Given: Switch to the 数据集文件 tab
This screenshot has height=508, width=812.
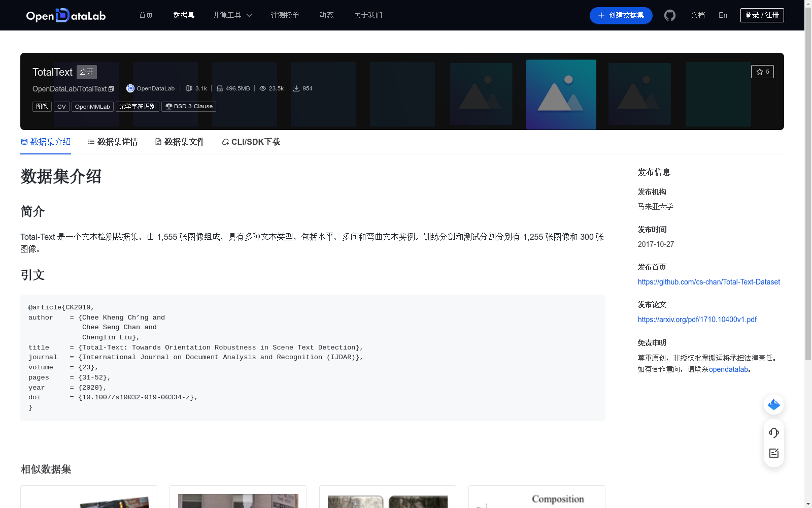Looking at the screenshot, I should click(180, 142).
